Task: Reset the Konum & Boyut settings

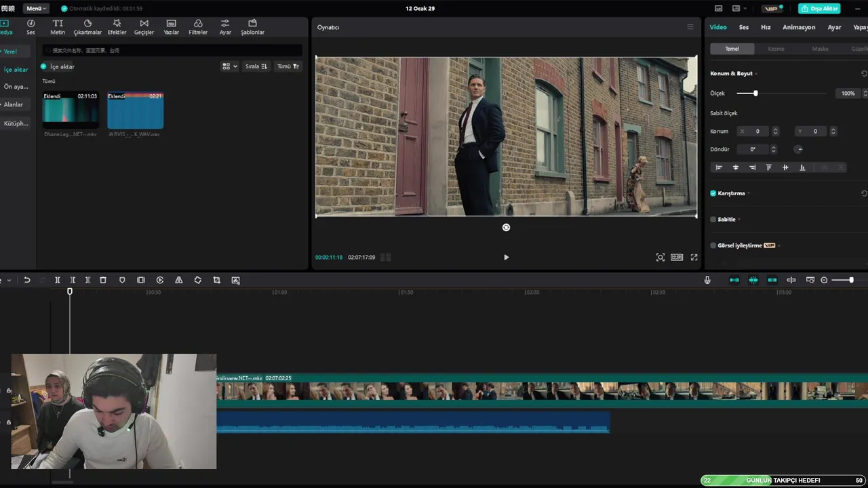Action: [864, 73]
